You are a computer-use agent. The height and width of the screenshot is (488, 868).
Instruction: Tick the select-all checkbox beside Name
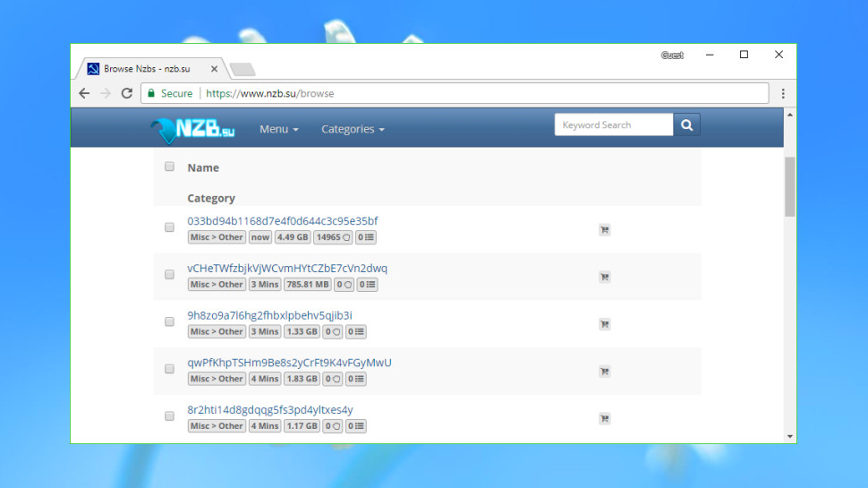tap(169, 167)
